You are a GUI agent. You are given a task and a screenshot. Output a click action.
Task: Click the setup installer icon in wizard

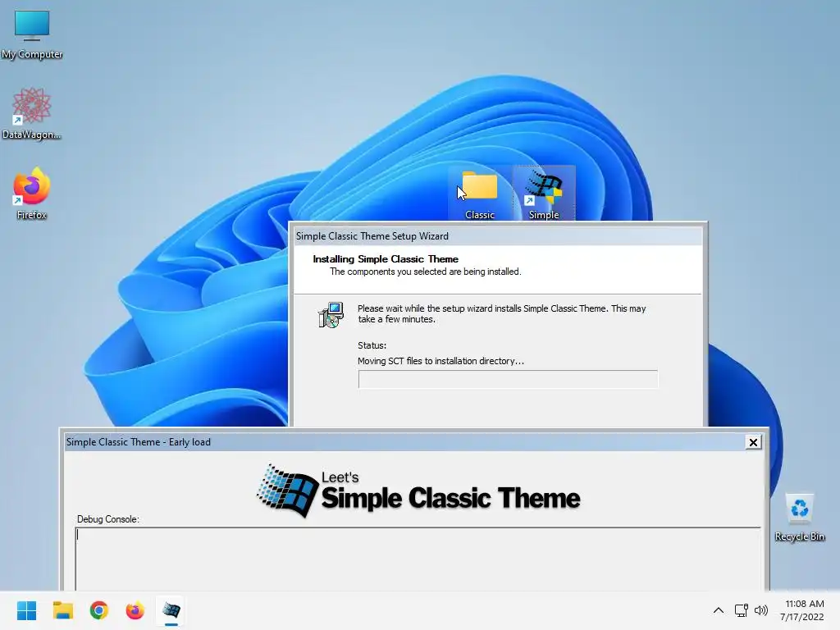[x=331, y=315]
